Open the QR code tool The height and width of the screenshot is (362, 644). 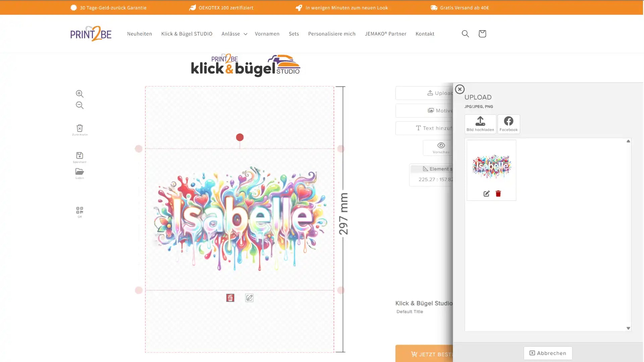[79, 211]
